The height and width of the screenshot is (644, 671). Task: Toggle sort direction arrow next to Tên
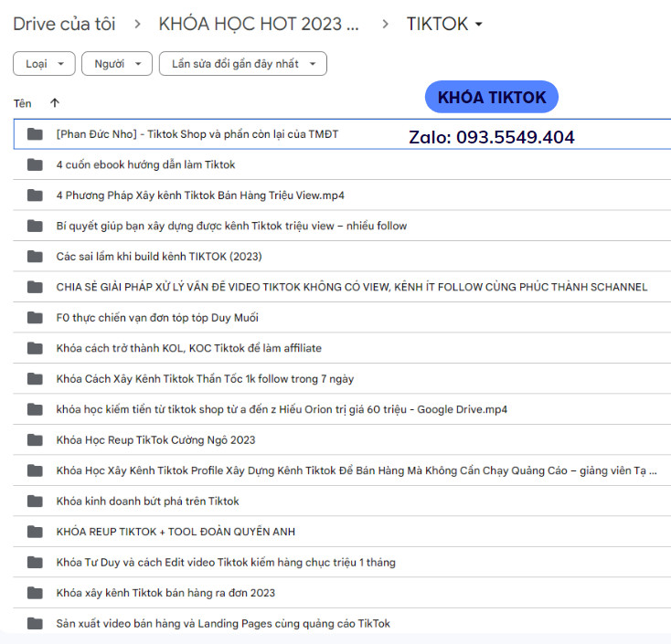tap(55, 103)
